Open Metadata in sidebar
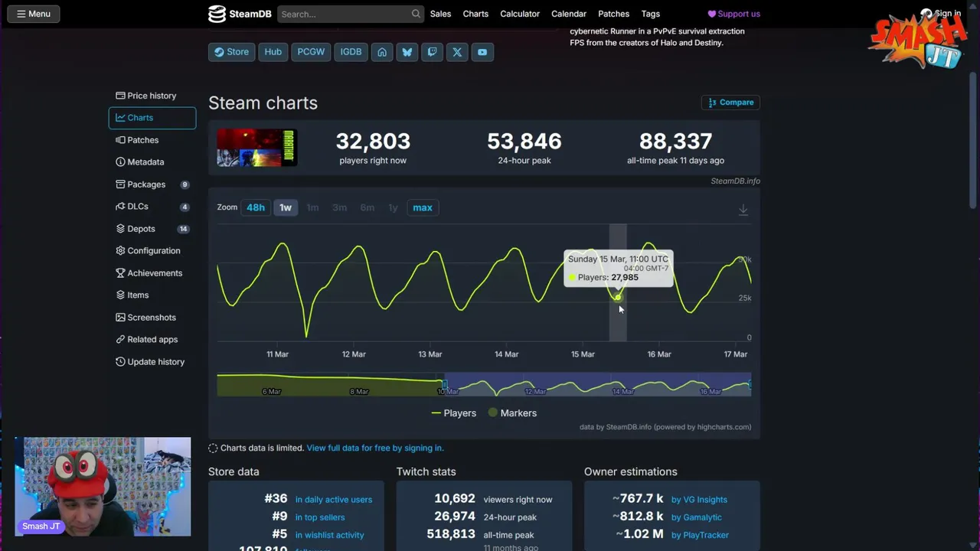 point(152,162)
